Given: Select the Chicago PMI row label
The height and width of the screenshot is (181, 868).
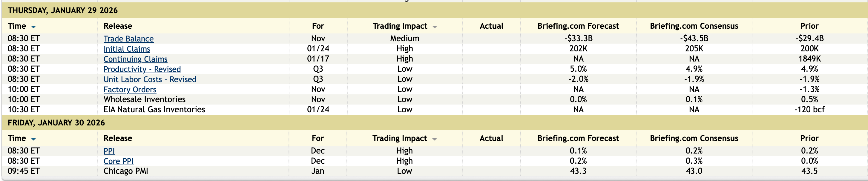Looking at the screenshot, I should pos(126,171).
